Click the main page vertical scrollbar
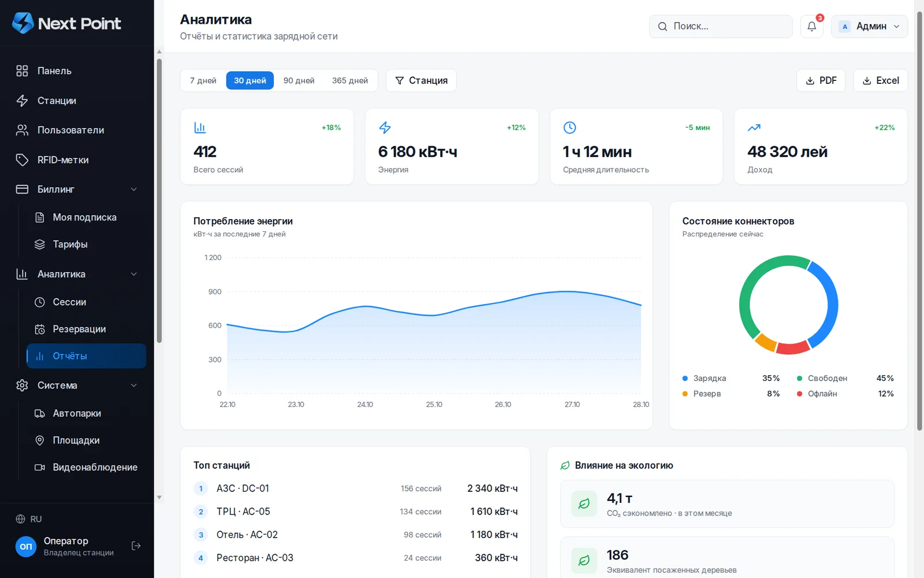Screen dimensions: 924x578 [x=919, y=220]
